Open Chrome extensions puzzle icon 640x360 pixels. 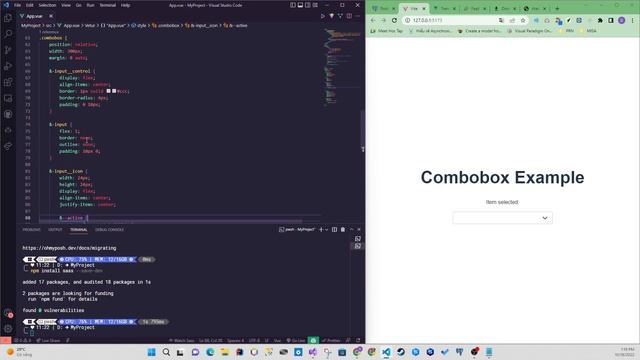tap(600, 20)
